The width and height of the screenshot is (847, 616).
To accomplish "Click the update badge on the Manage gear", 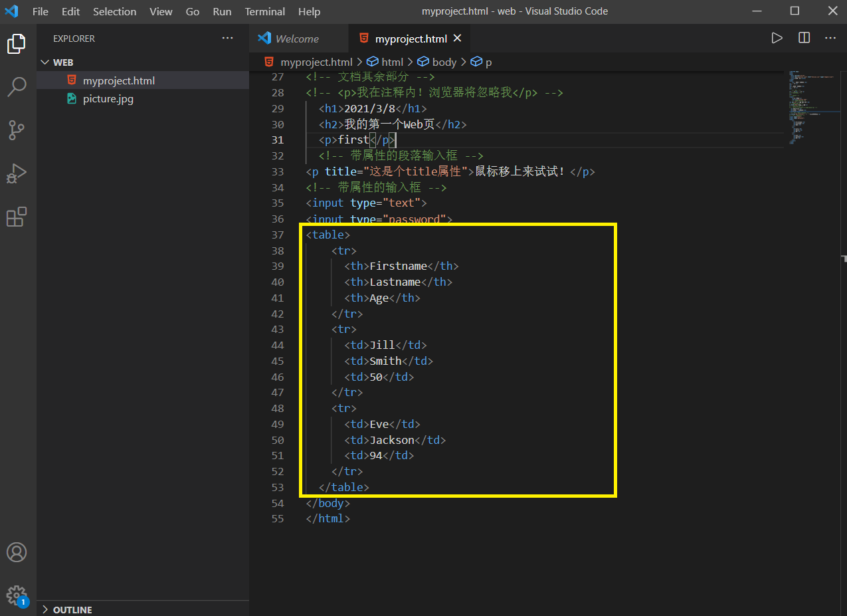I will [x=23, y=603].
